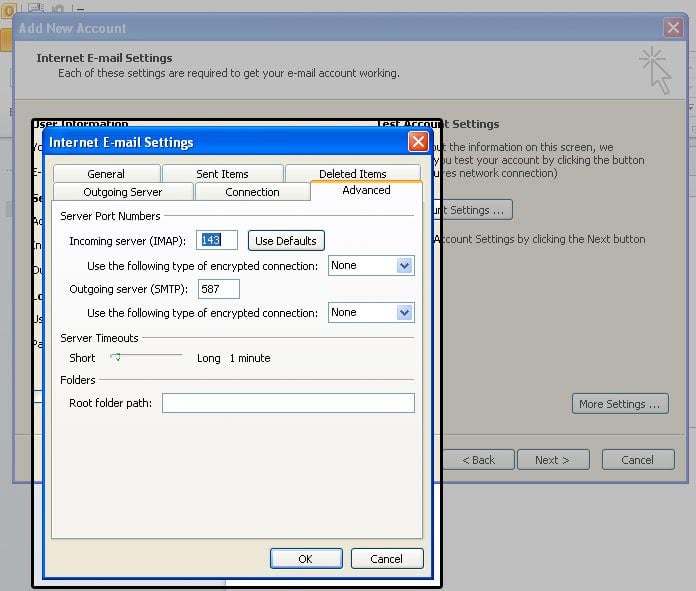Select the Deleted Items tab
This screenshot has height=591, width=696.
click(x=352, y=174)
